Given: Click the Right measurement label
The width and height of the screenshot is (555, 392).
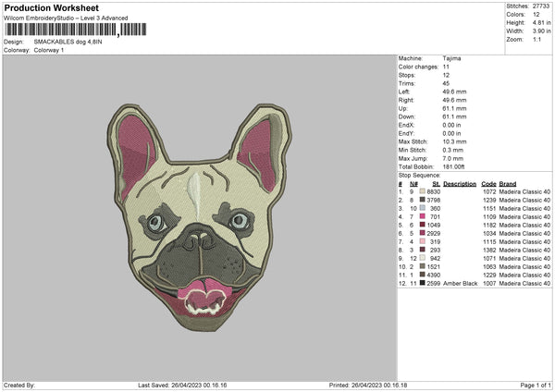Looking at the screenshot, I should tap(406, 100).
